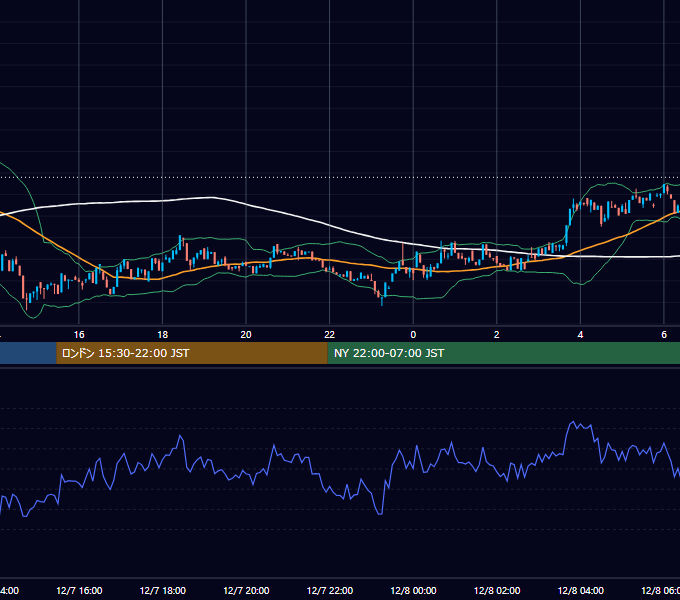Image resolution: width=680 pixels, height=600 pixels.
Task: Select the 4 hour label on price chart
Action: [x=580, y=335]
